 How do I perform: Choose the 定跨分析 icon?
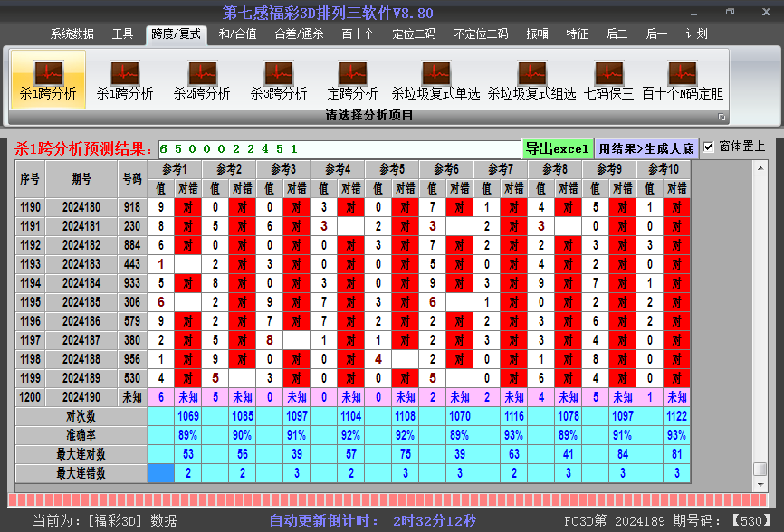[x=352, y=80]
